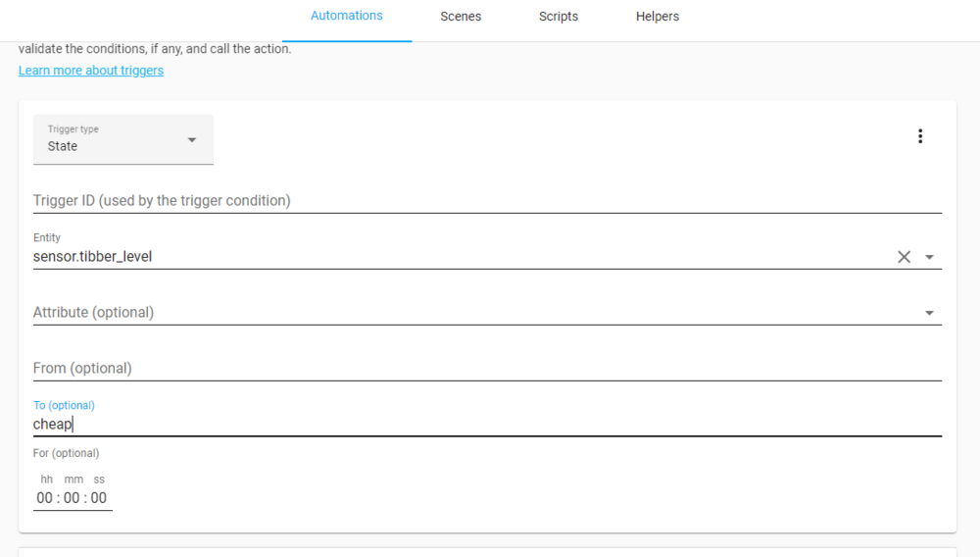Go to the Helpers tab
This screenshot has height=557, width=980.
657,17
